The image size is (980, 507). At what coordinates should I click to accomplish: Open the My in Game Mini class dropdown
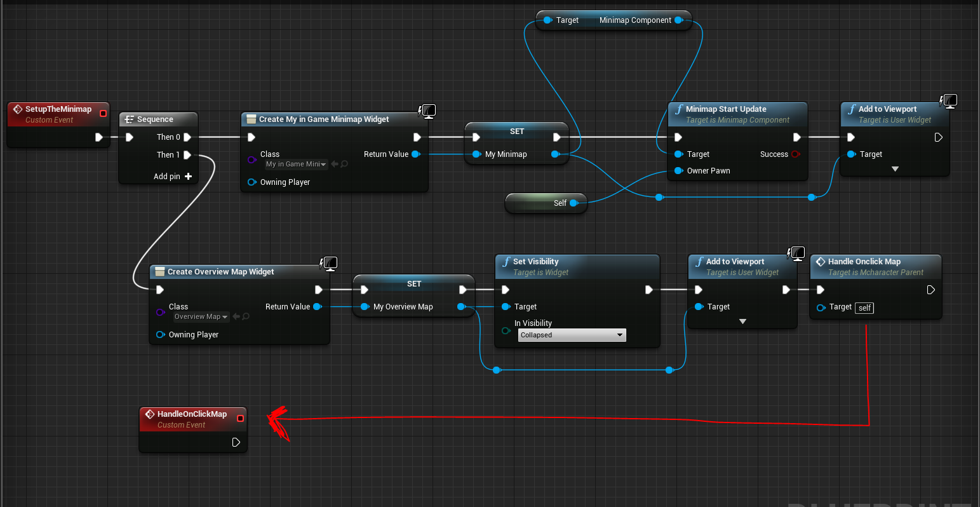tap(295, 164)
